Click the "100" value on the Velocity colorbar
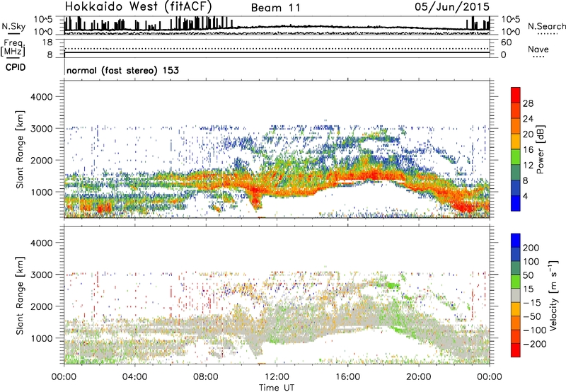Screen dimensions: 566x392 531,261
